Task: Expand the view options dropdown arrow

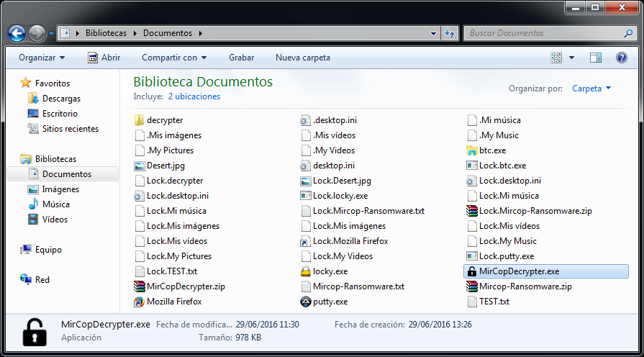Action: pos(572,58)
